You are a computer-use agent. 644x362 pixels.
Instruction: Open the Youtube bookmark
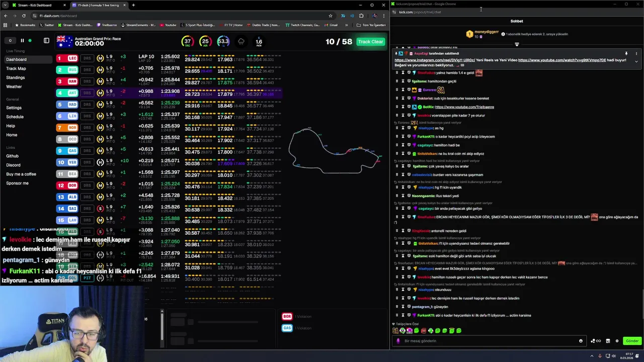168,25
